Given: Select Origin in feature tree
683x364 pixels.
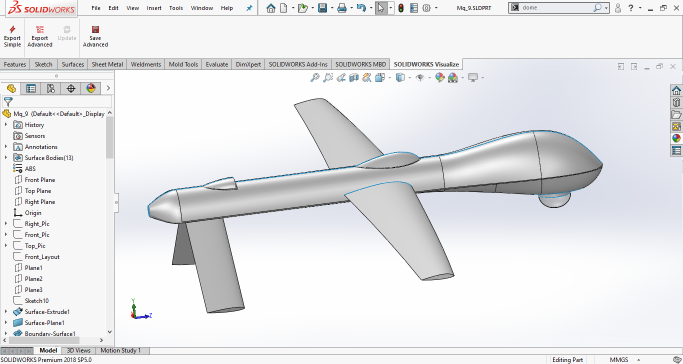Looking at the screenshot, I should pyautogui.click(x=33, y=213).
